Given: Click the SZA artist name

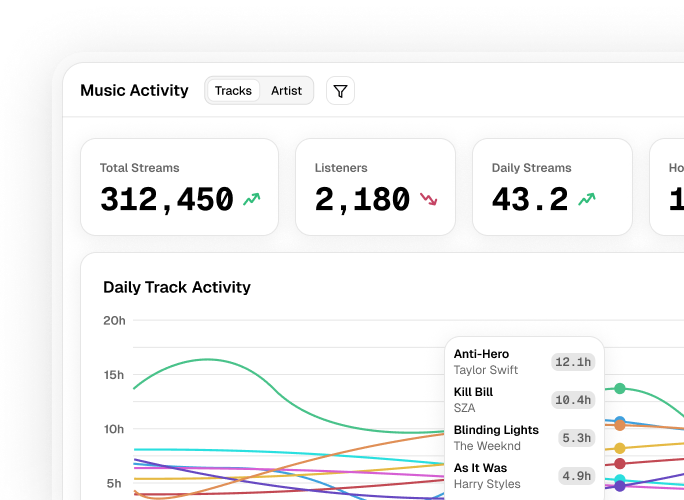Looking at the screenshot, I should click(x=465, y=408).
